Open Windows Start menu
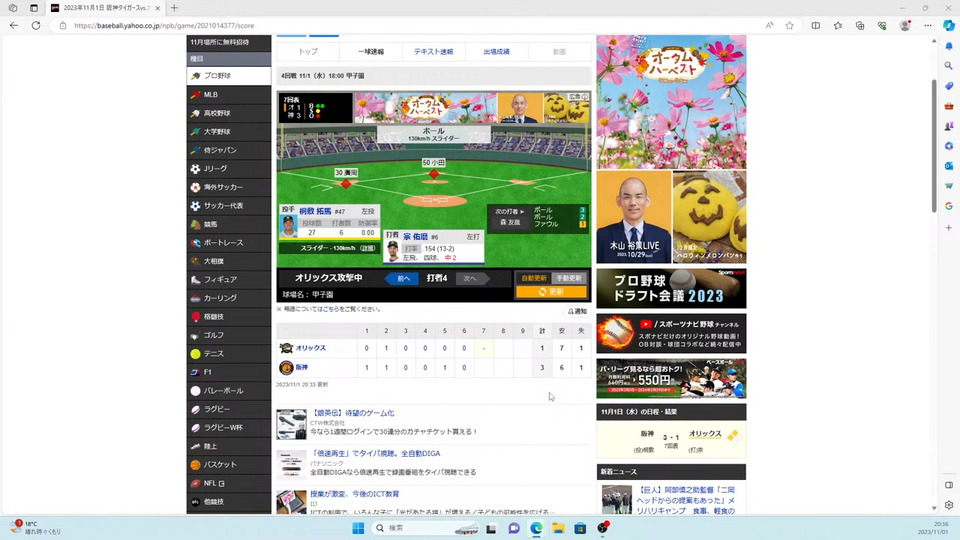Screen dimensions: 960x540 coord(358,528)
